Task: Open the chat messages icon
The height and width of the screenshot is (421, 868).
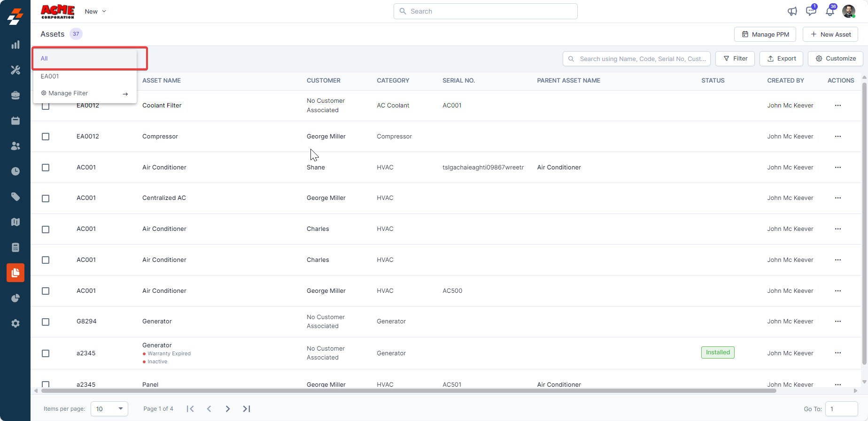Action: pos(811,11)
